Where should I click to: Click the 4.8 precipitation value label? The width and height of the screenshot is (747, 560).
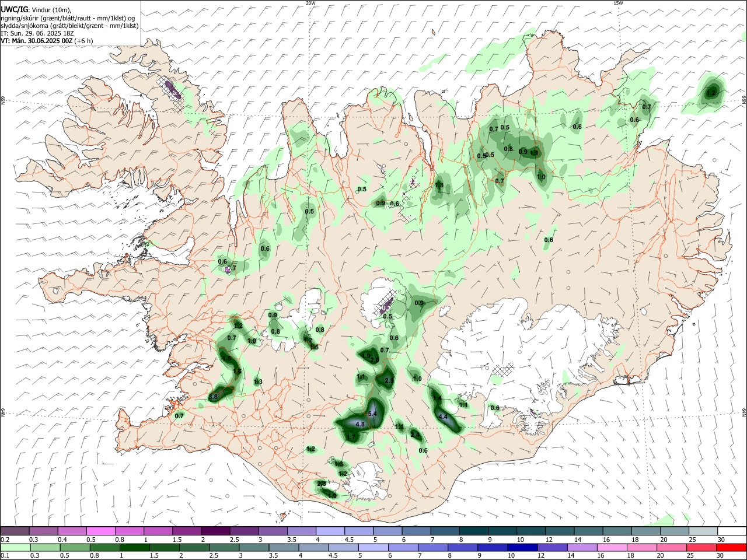pyautogui.click(x=360, y=424)
